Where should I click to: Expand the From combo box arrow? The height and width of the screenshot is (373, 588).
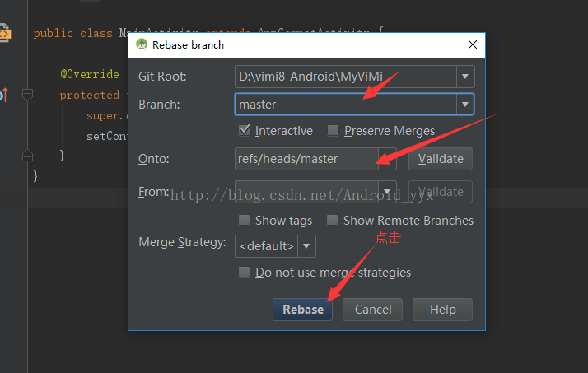pos(387,192)
